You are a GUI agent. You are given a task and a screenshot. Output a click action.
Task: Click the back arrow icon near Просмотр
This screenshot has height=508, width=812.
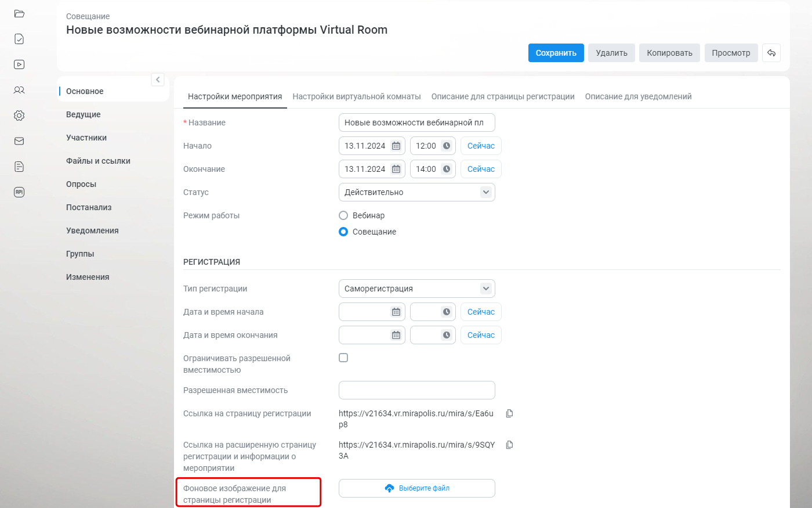(771, 53)
